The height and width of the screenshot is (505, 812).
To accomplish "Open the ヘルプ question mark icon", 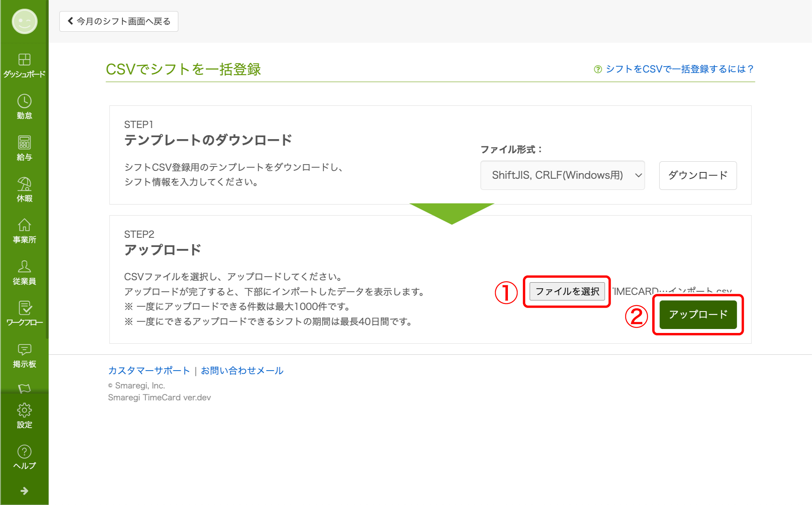I will point(24,451).
